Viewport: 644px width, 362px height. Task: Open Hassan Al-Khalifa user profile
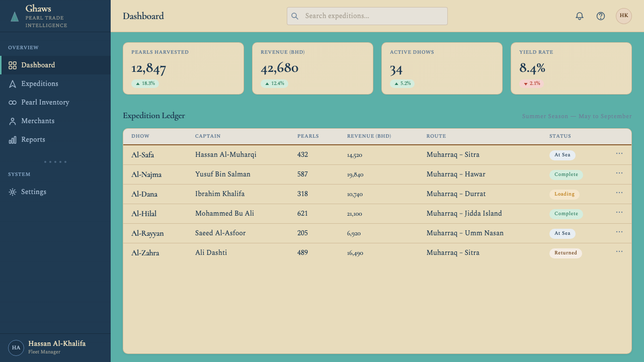click(x=55, y=348)
